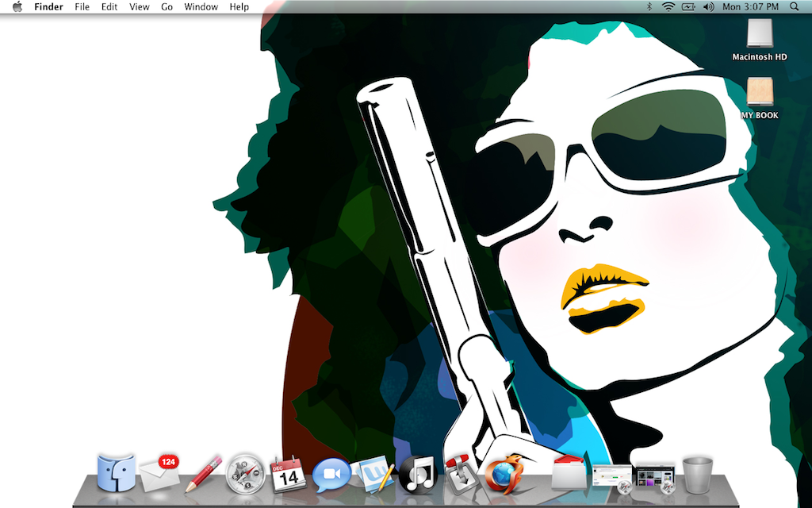
Task: Open the document-with-pencil app in Dock
Action: click(x=373, y=474)
